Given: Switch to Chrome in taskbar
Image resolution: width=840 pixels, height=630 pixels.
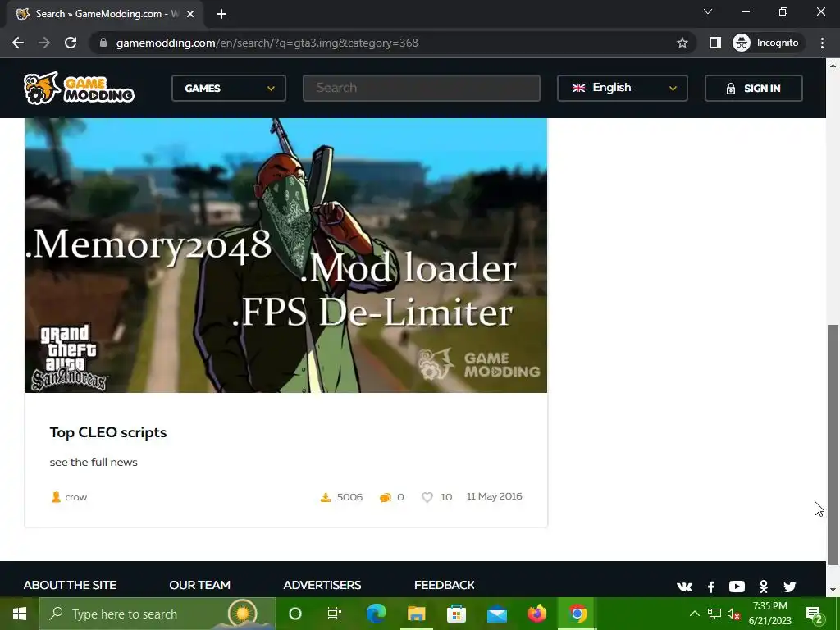Looking at the screenshot, I should tap(577, 614).
